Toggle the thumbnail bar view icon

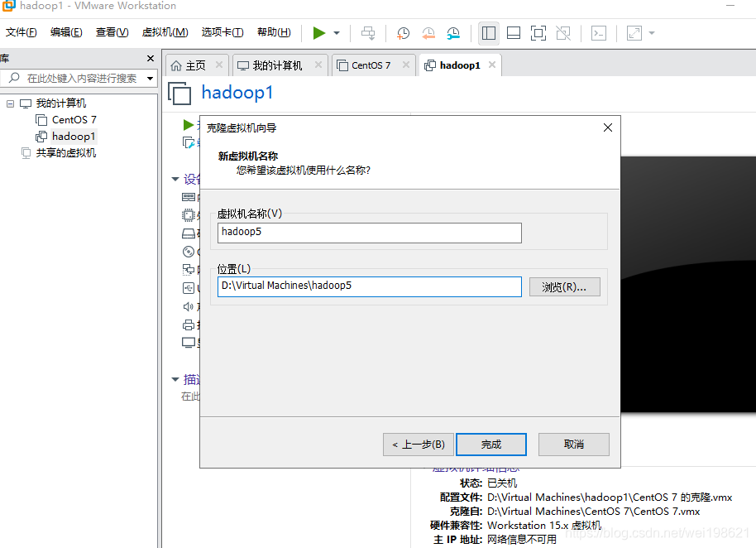click(x=514, y=33)
